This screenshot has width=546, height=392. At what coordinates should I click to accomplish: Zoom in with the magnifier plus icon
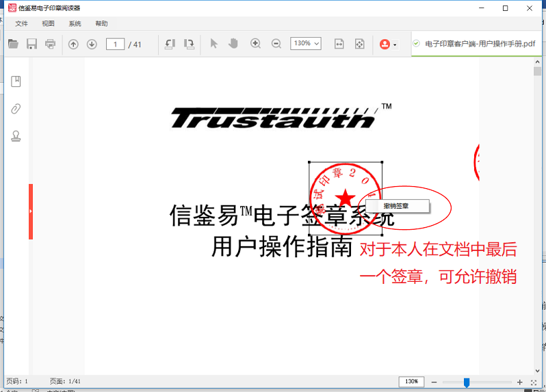pyautogui.click(x=255, y=44)
